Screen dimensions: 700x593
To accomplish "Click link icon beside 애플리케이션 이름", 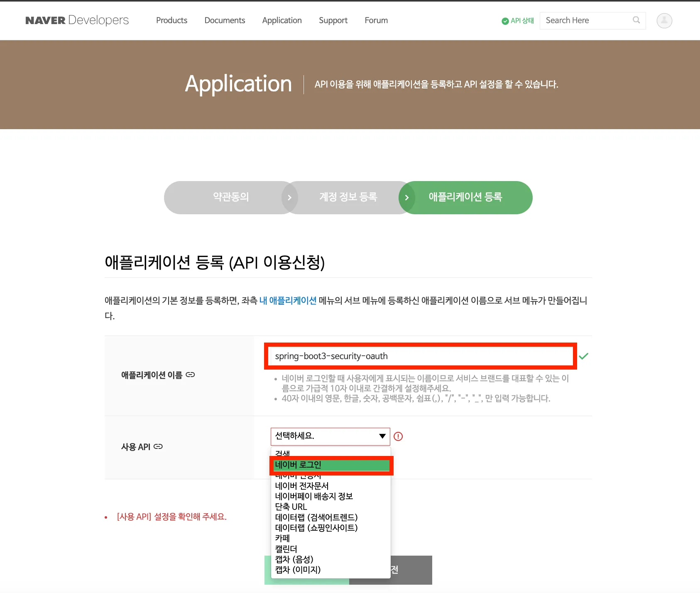I will coord(190,375).
